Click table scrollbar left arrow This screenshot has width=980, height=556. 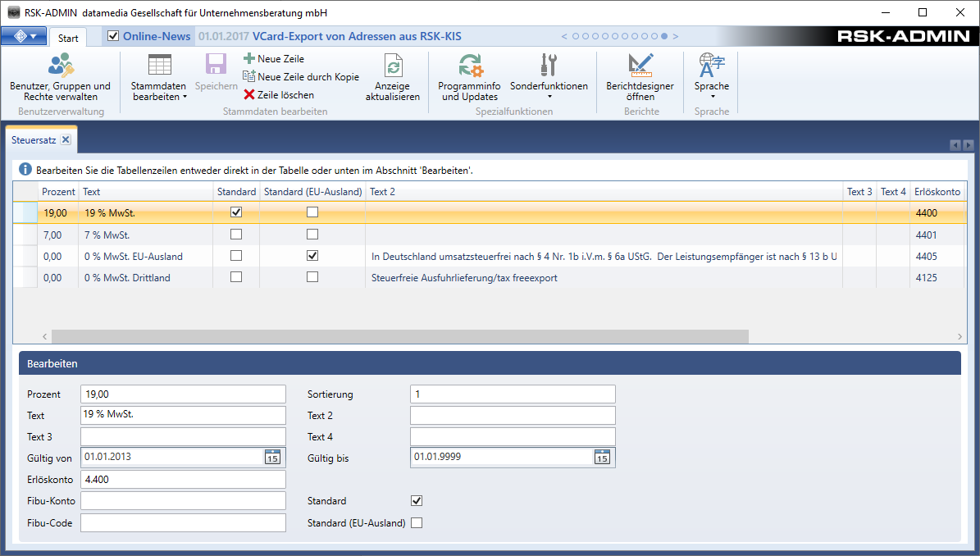[x=45, y=337]
